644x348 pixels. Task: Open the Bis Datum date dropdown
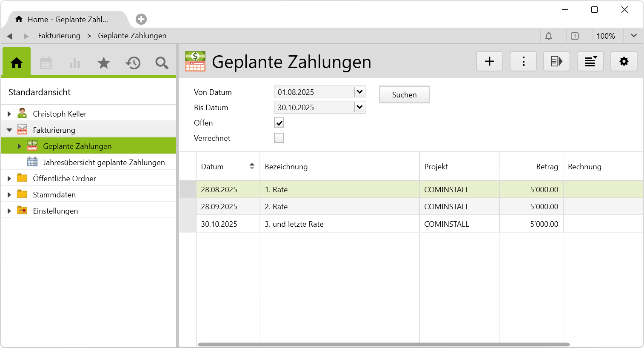coord(360,107)
